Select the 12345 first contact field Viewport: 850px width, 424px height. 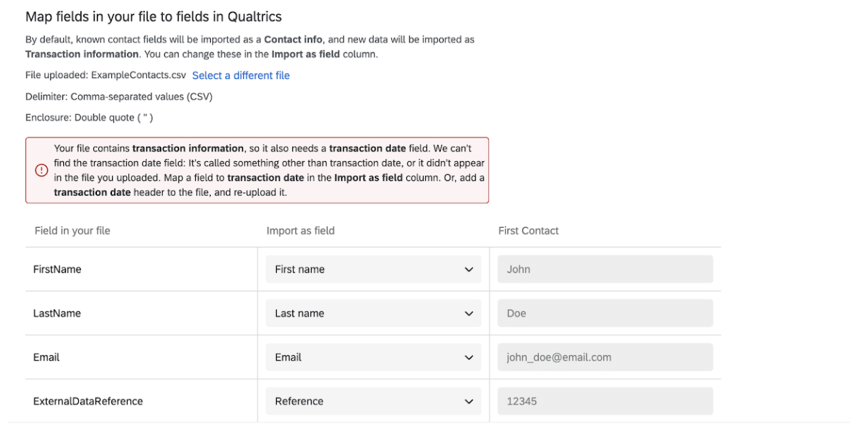pyautogui.click(x=605, y=401)
